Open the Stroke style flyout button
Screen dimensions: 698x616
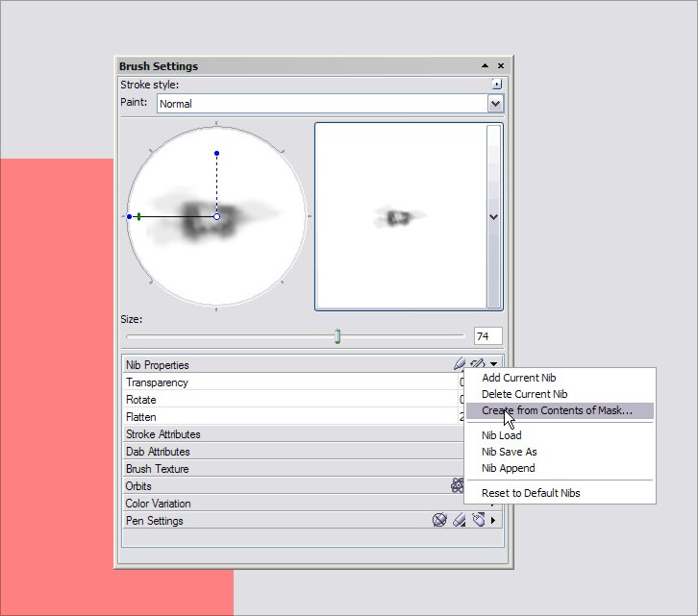click(x=497, y=84)
